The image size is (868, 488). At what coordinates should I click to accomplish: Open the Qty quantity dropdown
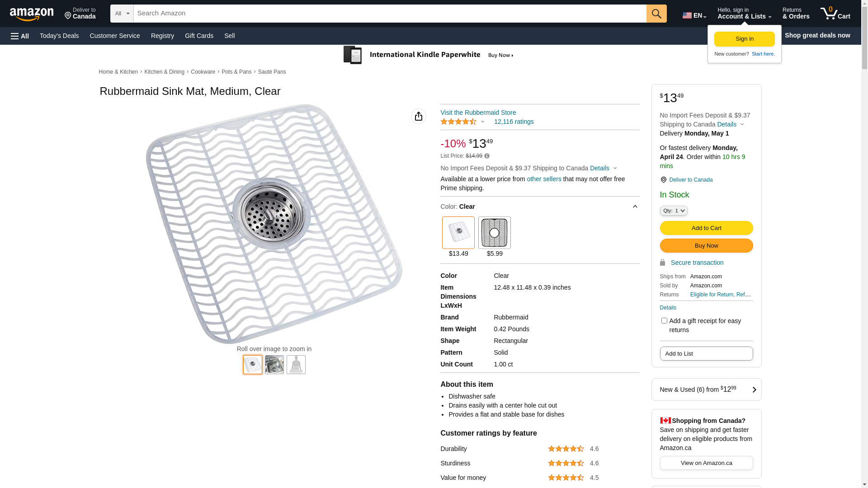[673, 211]
